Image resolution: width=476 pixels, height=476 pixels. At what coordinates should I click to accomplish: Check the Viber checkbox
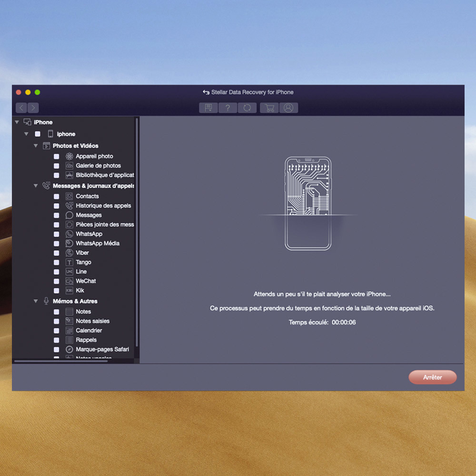pos(57,253)
